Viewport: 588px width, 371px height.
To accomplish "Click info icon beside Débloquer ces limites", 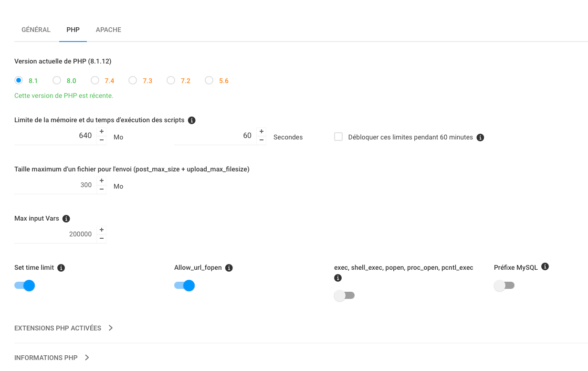I will click(x=481, y=138).
